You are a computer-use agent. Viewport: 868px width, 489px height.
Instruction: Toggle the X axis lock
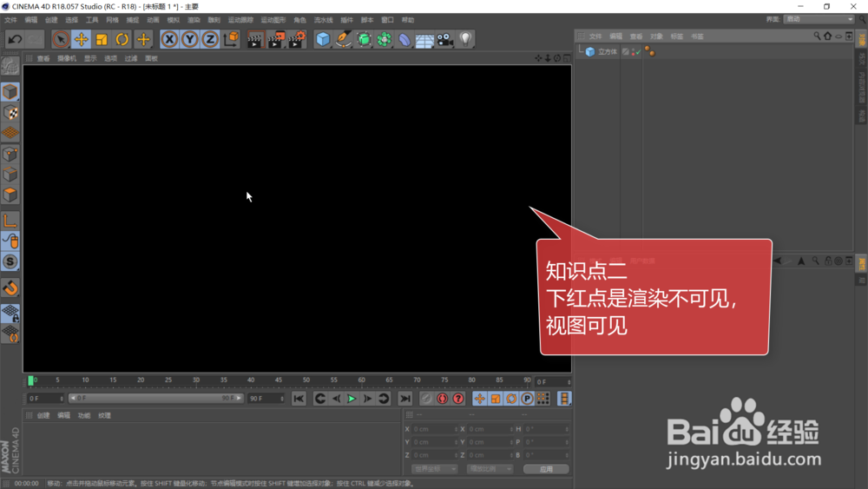coord(169,39)
